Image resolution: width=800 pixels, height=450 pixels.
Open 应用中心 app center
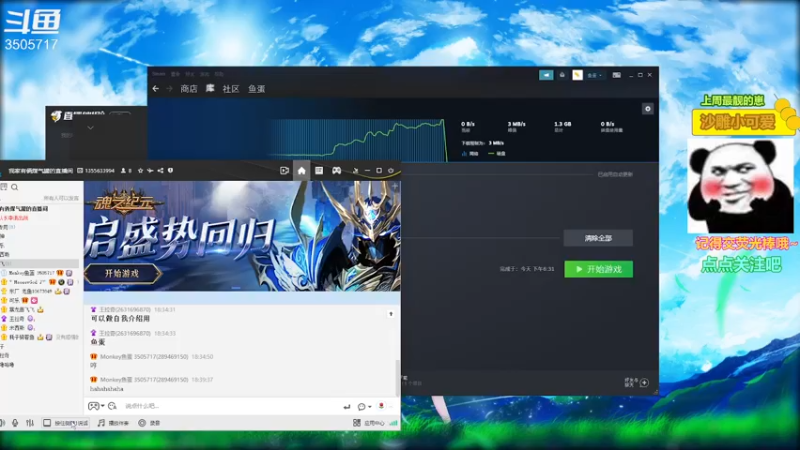368,423
